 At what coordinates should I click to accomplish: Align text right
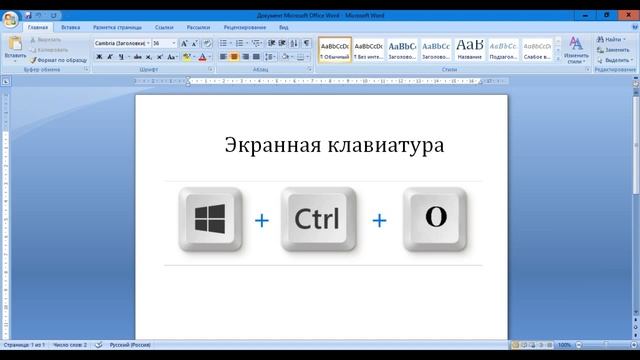[x=245, y=57]
